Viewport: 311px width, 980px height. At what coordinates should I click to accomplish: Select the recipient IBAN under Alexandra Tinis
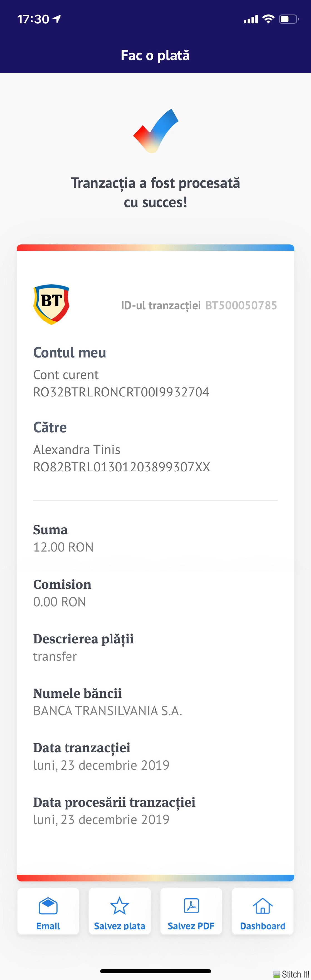(x=122, y=467)
